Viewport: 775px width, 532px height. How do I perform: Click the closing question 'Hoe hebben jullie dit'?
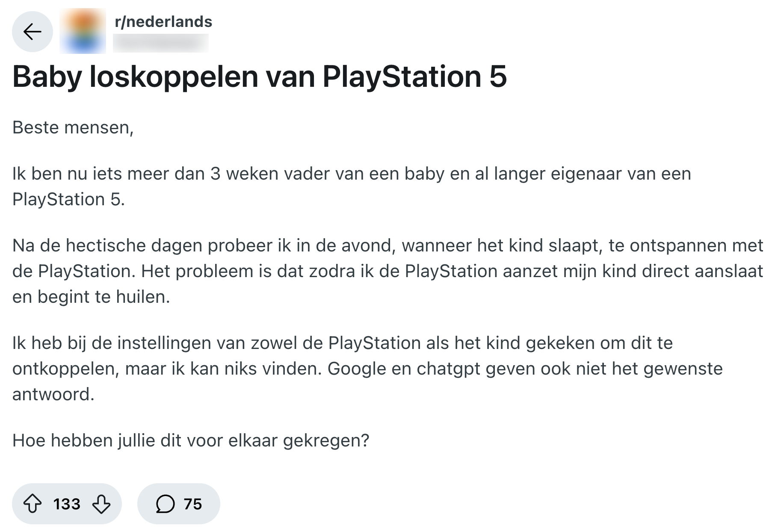tap(190, 440)
